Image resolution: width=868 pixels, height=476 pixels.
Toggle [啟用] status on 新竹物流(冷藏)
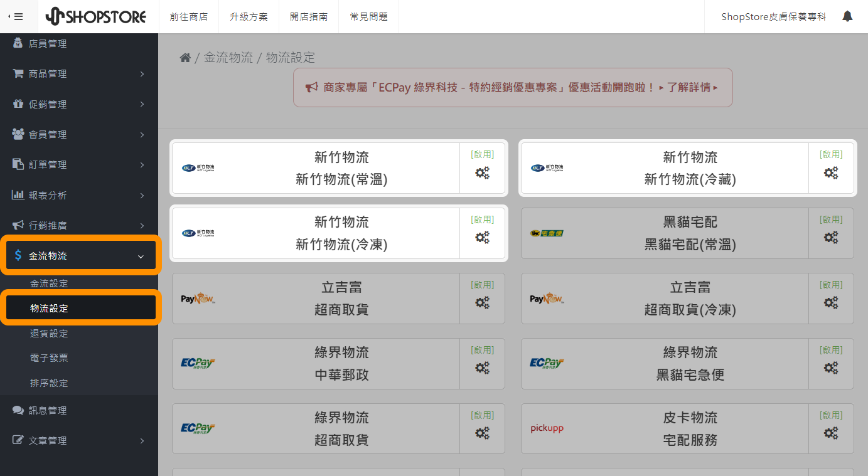[x=831, y=154]
